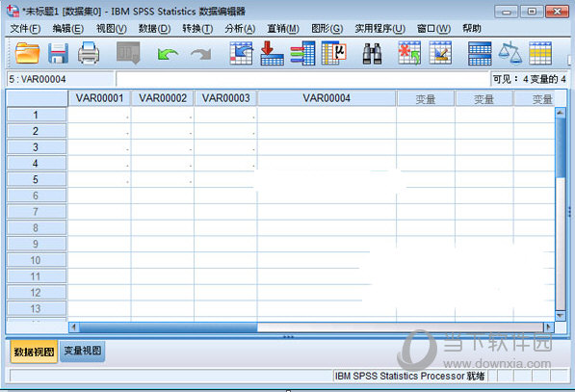
Task: Open the 分析(A) menu
Action: pos(240,28)
